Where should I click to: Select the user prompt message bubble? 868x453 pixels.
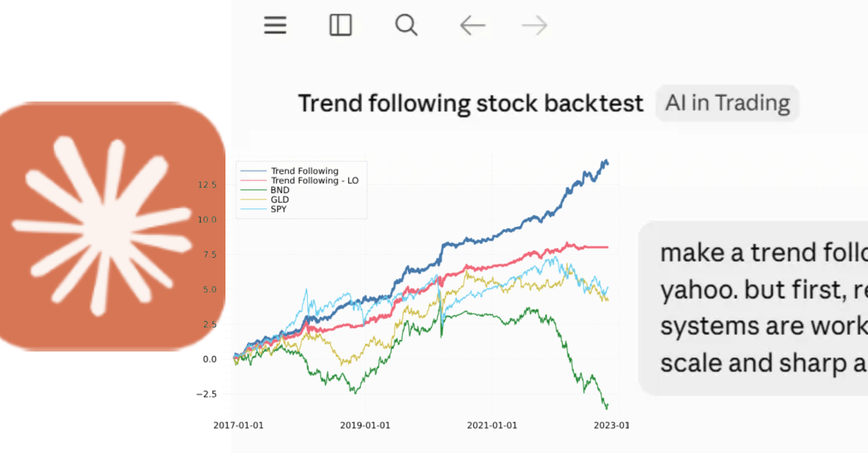(x=753, y=308)
